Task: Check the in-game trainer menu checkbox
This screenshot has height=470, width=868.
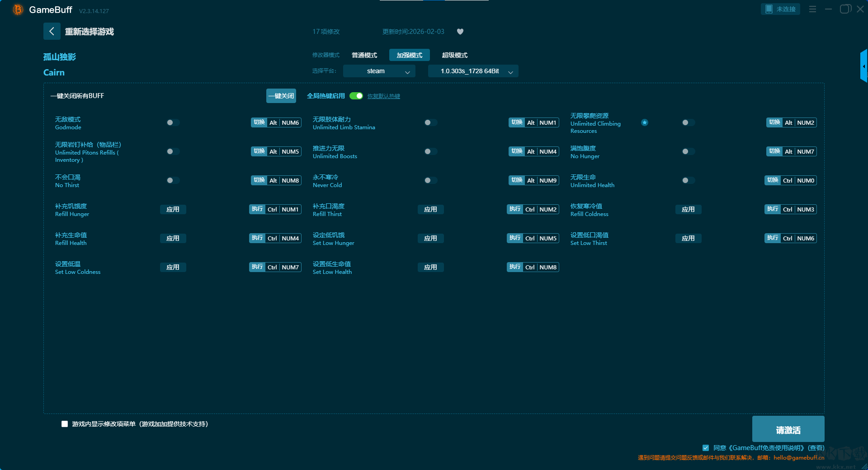Action: pos(65,424)
